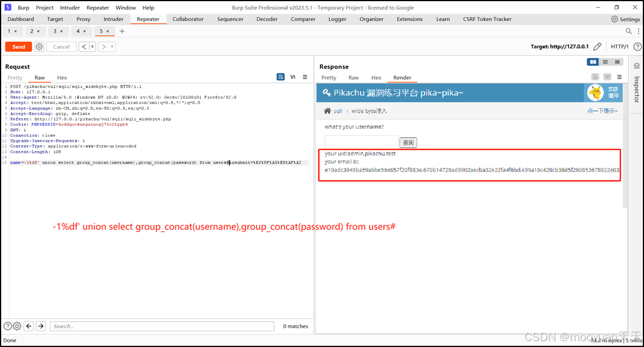Open the Intruder tool tab
The width and height of the screenshot is (644, 347).
114,19
